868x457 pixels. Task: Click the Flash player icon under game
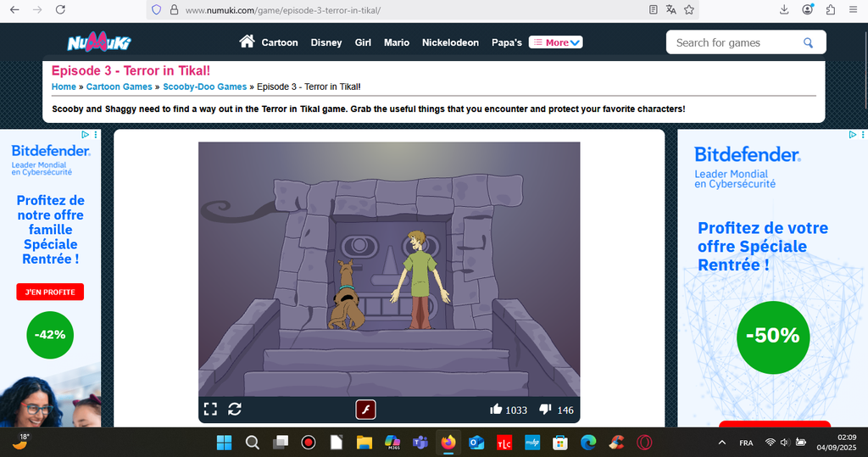pos(365,410)
